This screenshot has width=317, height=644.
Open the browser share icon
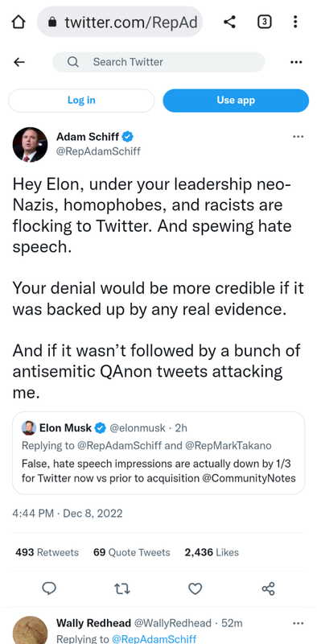point(230,22)
